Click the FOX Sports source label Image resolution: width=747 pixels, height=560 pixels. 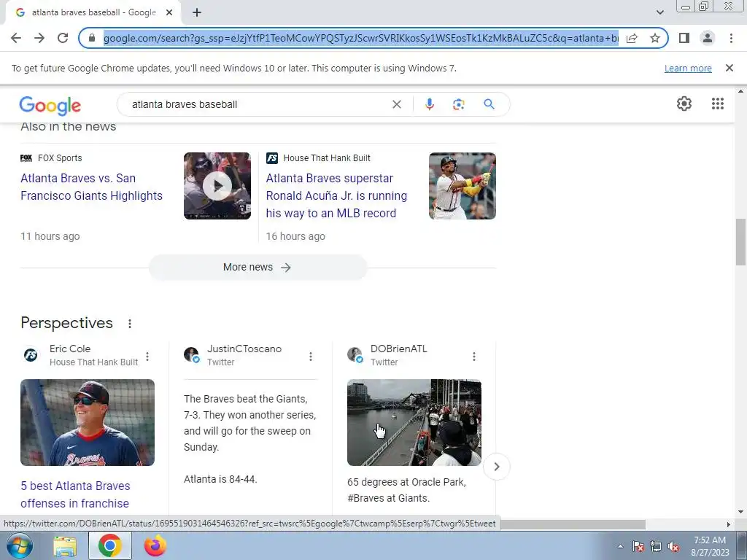pos(60,158)
